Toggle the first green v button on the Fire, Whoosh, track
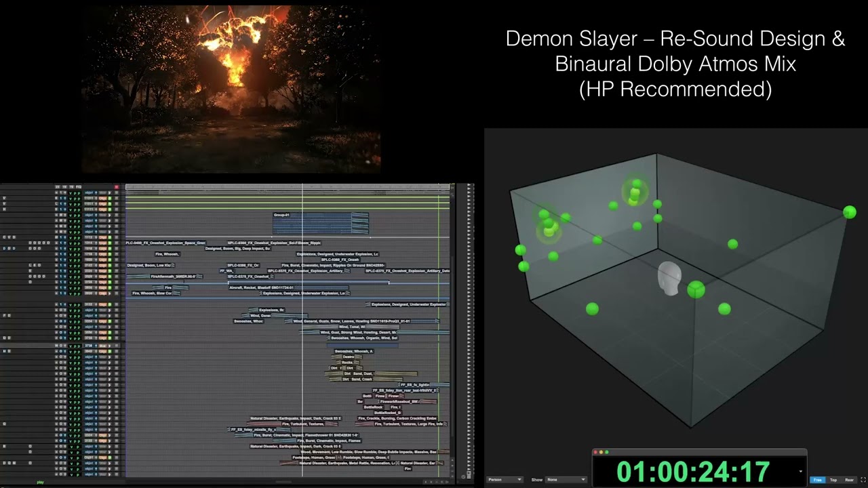This screenshot has width=868, height=488. tap(71, 254)
